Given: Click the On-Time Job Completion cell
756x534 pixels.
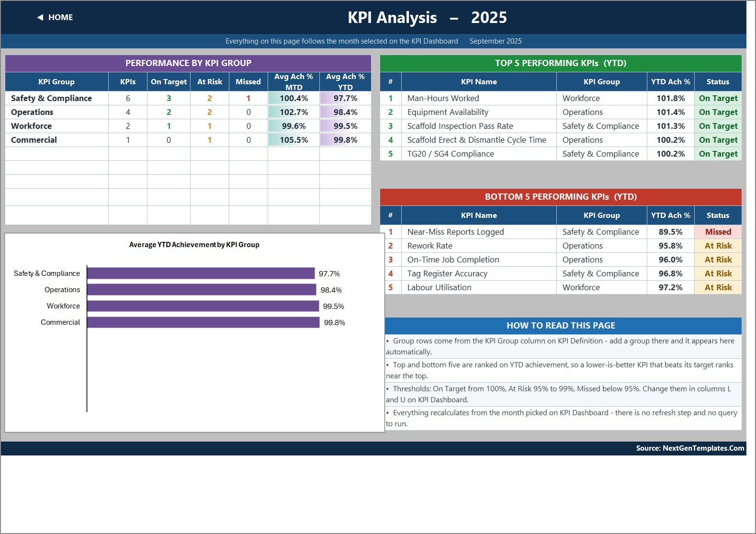Looking at the screenshot, I should [x=479, y=260].
